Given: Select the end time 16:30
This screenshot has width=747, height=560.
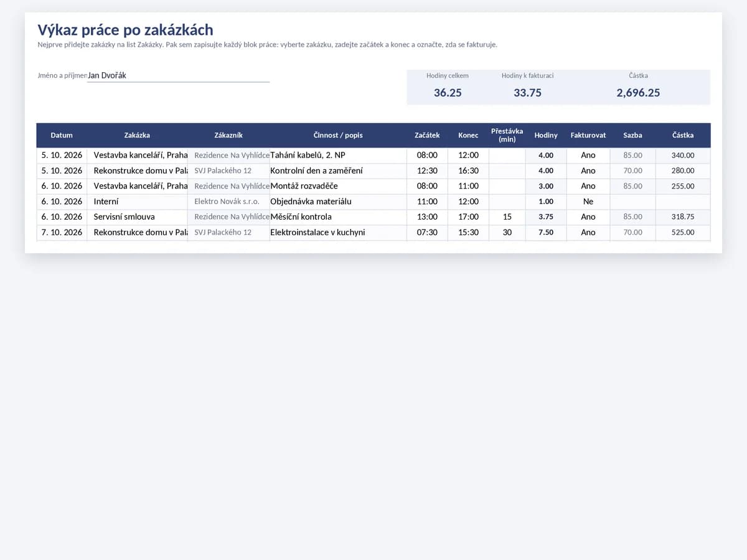Looking at the screenshot, I should pos(468,171).
